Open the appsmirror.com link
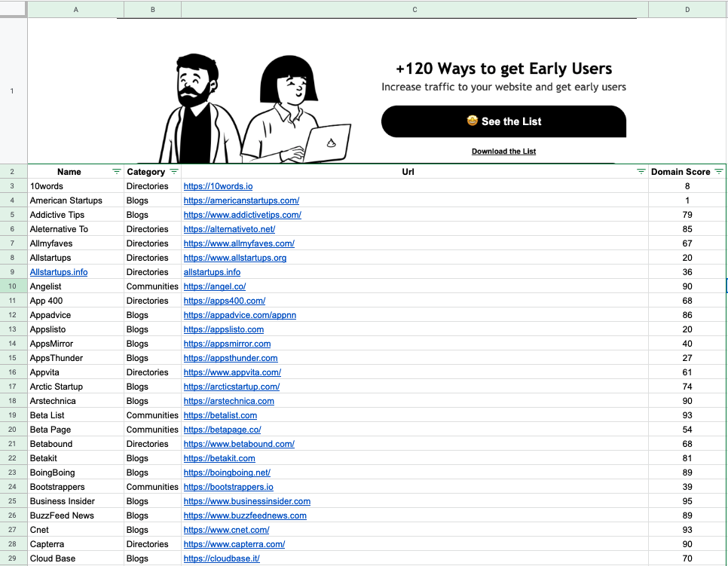This screenshot has width=728, height=566. tap(227, 344)
